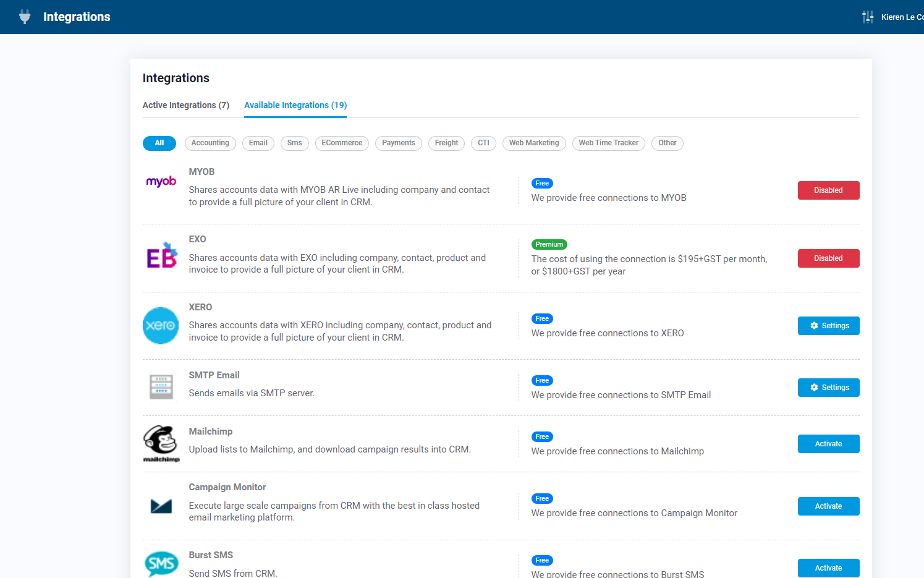924x578 pixels.
Task: Click the MYOB integration title
Action: pyautogui.click(x=201, y=172)
